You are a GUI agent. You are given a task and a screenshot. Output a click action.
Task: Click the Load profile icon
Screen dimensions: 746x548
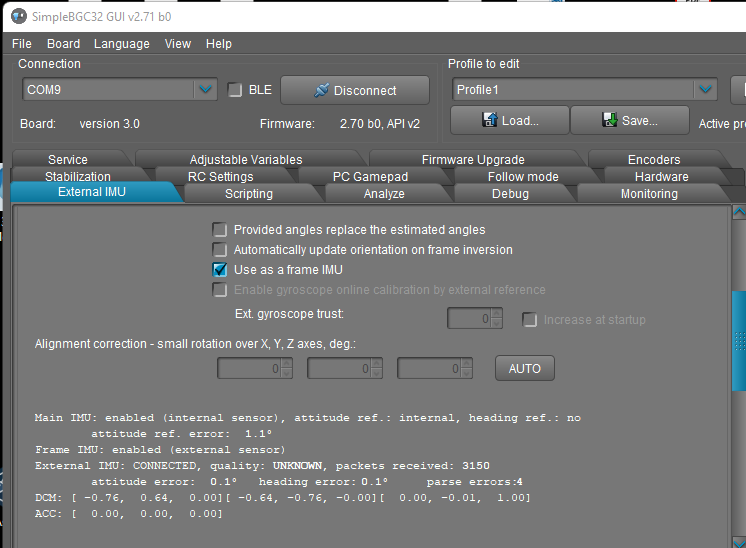[x=490, y=120]
